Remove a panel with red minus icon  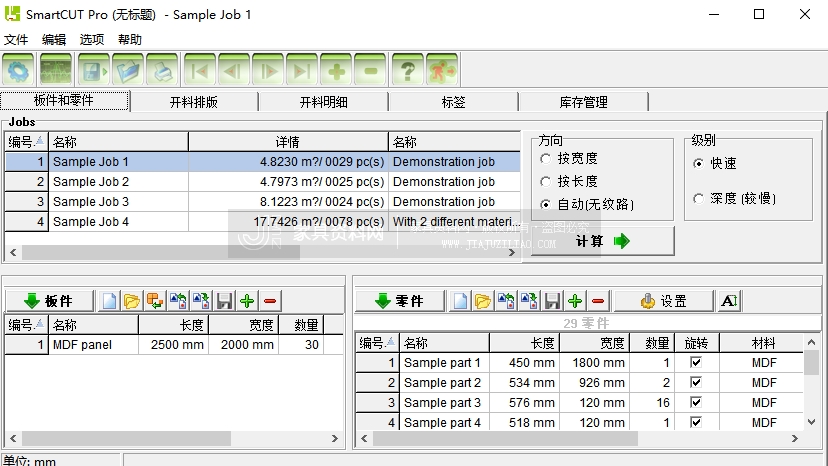point(270,301)
